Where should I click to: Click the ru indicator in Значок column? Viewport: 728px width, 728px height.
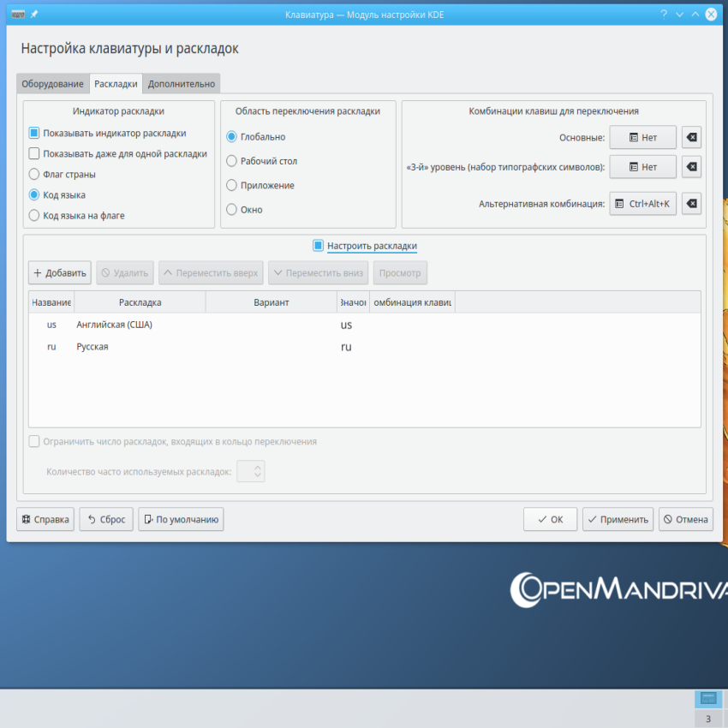pos(346,347)
